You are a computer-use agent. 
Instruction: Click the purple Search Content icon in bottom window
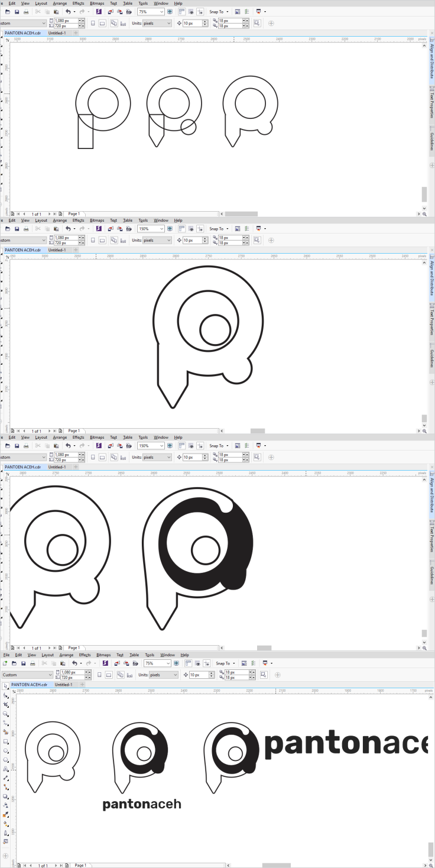tap(105, 663)
